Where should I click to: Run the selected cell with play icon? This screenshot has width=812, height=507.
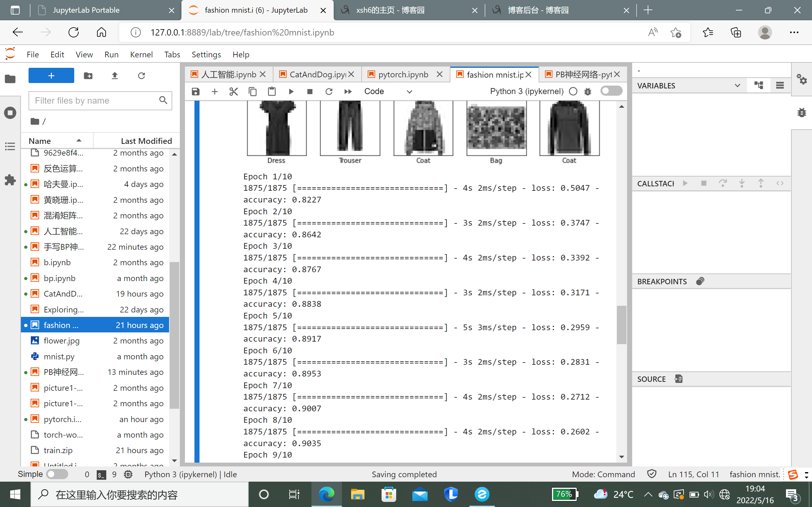pos(291,92)
